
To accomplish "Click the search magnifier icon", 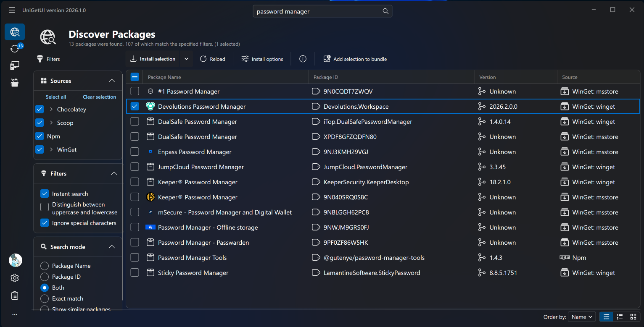I will tap(385, 11).
